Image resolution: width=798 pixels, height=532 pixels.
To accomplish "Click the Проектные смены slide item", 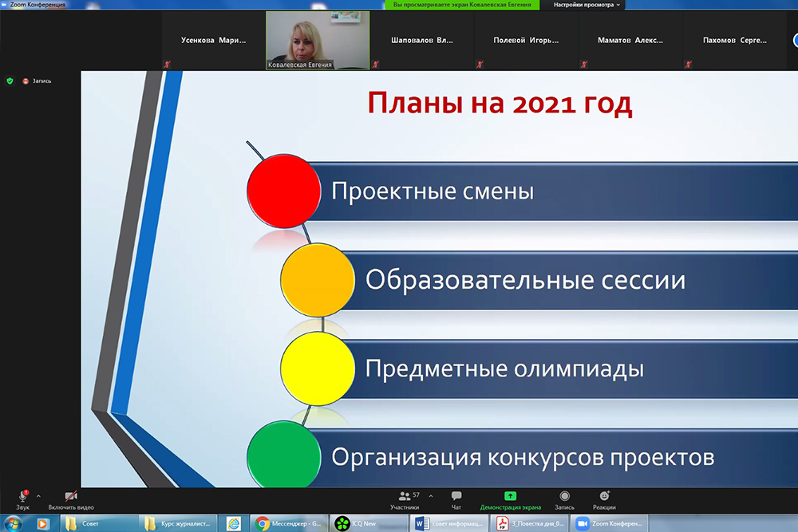I will (433, 191).
